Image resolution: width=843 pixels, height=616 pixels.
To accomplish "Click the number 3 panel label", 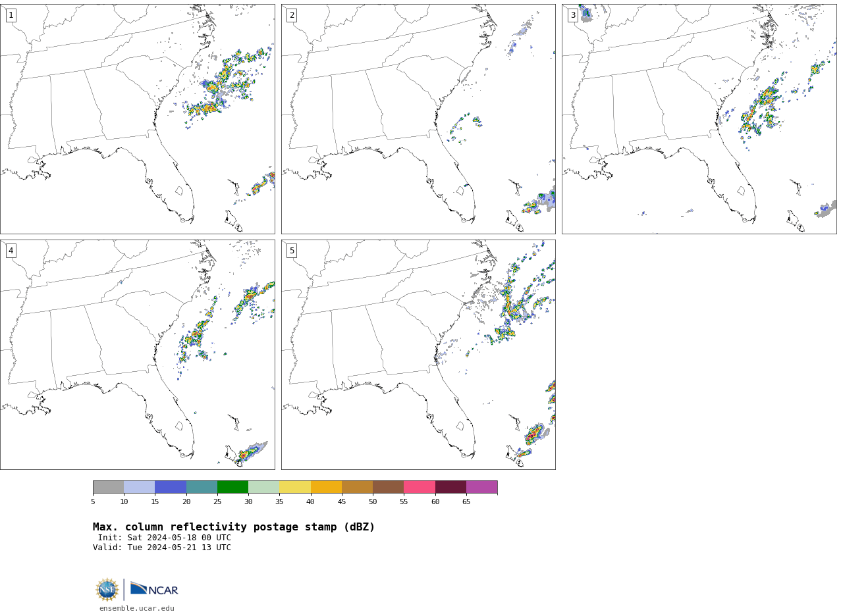I will 573,15.
